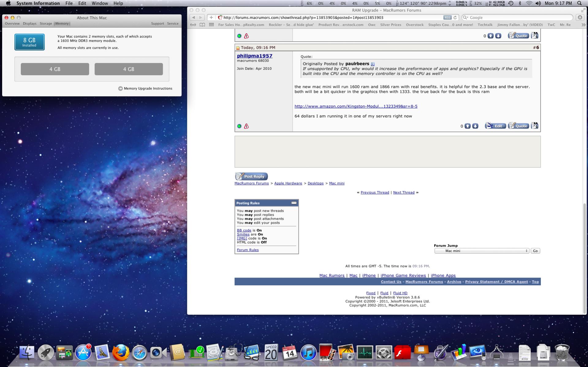Image resolution: width=588 pixels, height=367 pixels.
Task: Open the Help menu
Action: point(118,3)
